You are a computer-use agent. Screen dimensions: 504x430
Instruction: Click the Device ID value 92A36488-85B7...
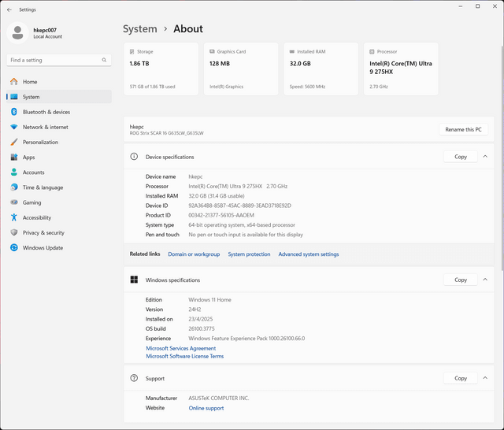[x=239, y=206]
